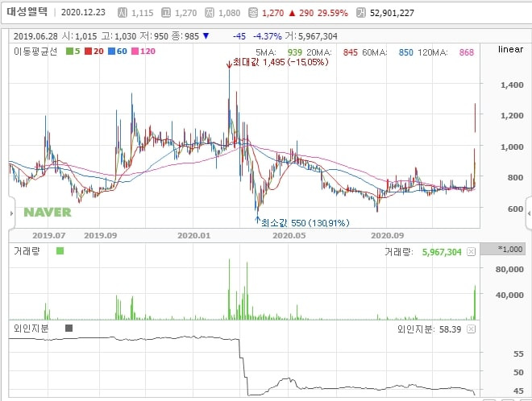Click the high price icon beside 1,270
This screenshot has width=532, height=401.
pyautogui.click(x=166, y=13)
